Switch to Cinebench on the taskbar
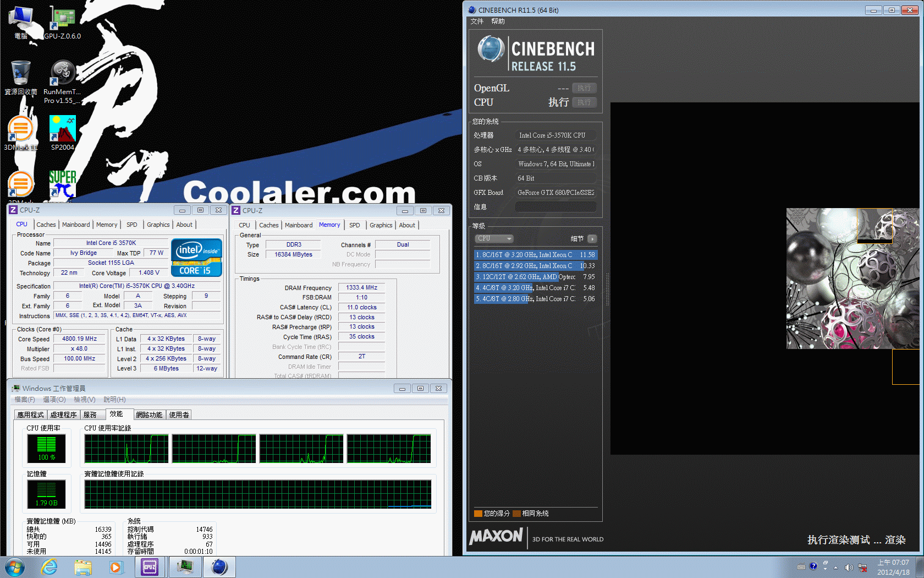924x578 pixels. coord(219,567)
